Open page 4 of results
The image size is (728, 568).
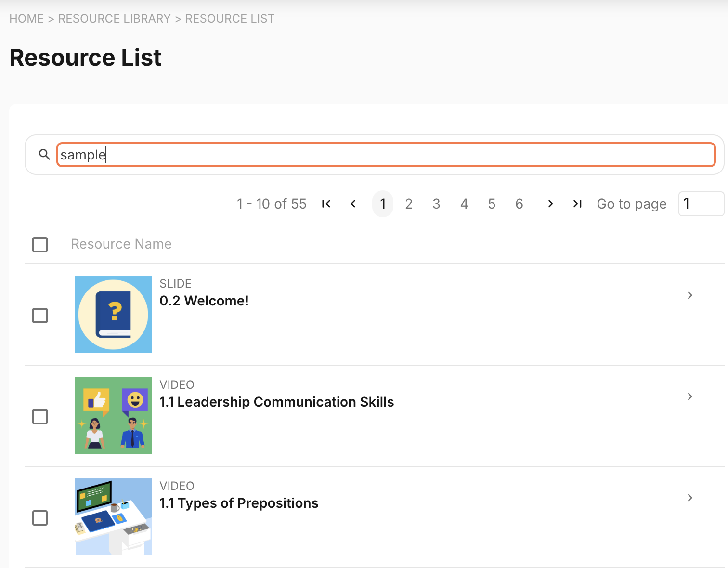pyautogui.click(x=464, y=204)
